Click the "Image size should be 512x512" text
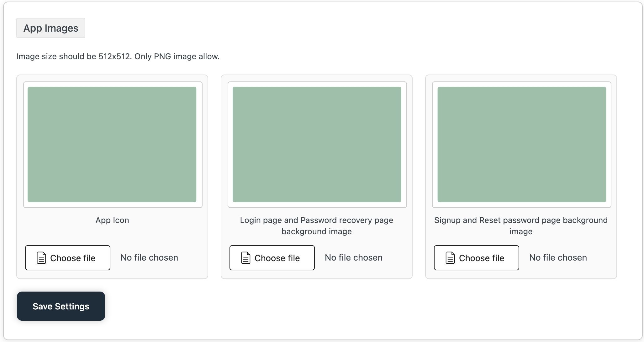644x342 pixels. click(74, 56)
